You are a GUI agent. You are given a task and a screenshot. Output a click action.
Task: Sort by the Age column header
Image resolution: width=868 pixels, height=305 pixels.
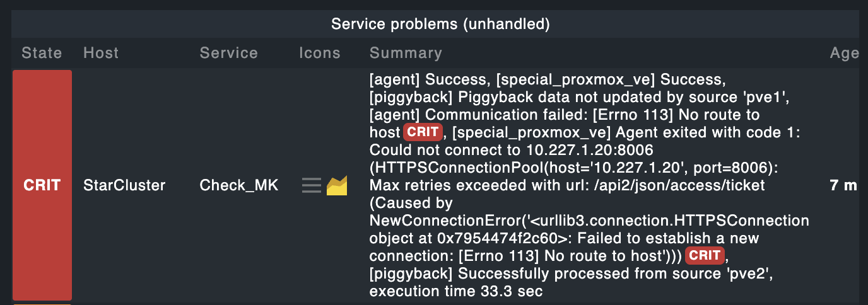pos(844,53)
